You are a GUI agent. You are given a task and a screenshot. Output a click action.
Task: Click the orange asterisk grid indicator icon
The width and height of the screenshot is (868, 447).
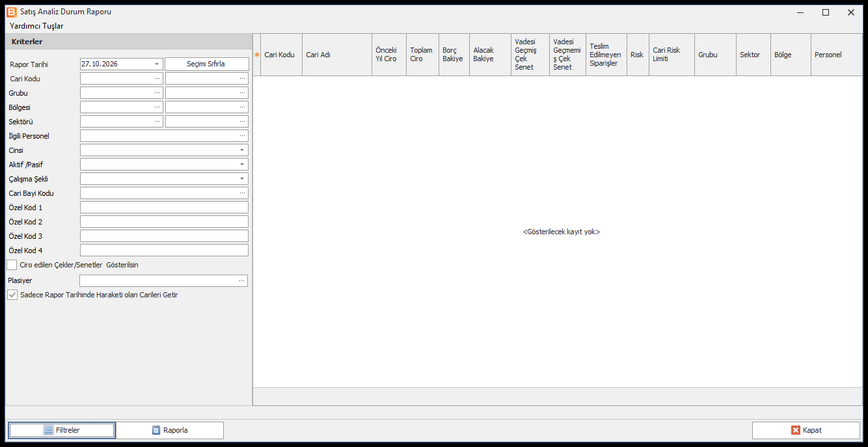click(257, 55)
